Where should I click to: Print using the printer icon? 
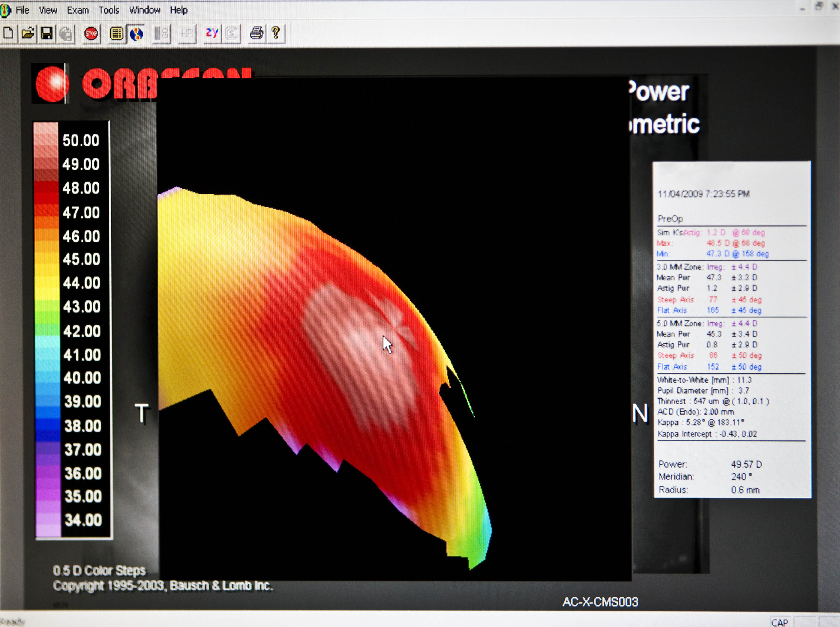pos(256,33)
